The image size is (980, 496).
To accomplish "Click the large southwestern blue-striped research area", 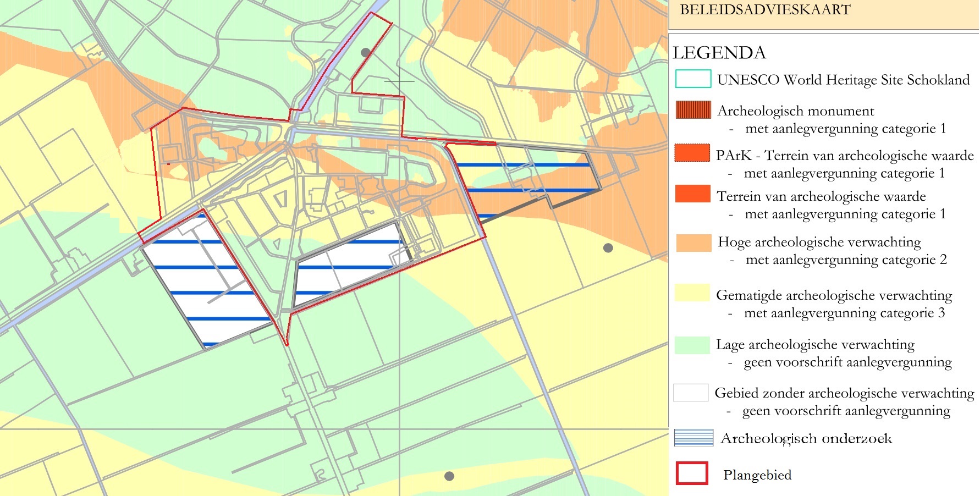I will click(x=206, y=280).
